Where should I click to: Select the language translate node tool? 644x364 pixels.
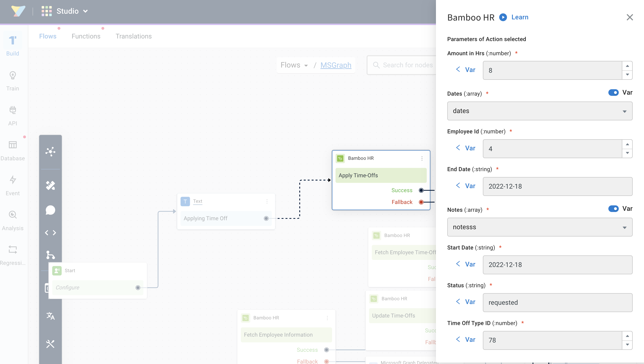[x=50, y=316]
